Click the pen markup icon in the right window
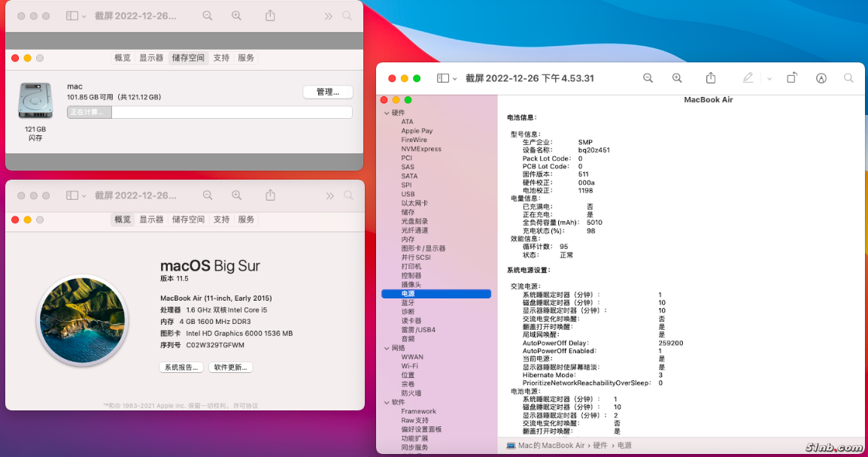 (x=748, y=78)
